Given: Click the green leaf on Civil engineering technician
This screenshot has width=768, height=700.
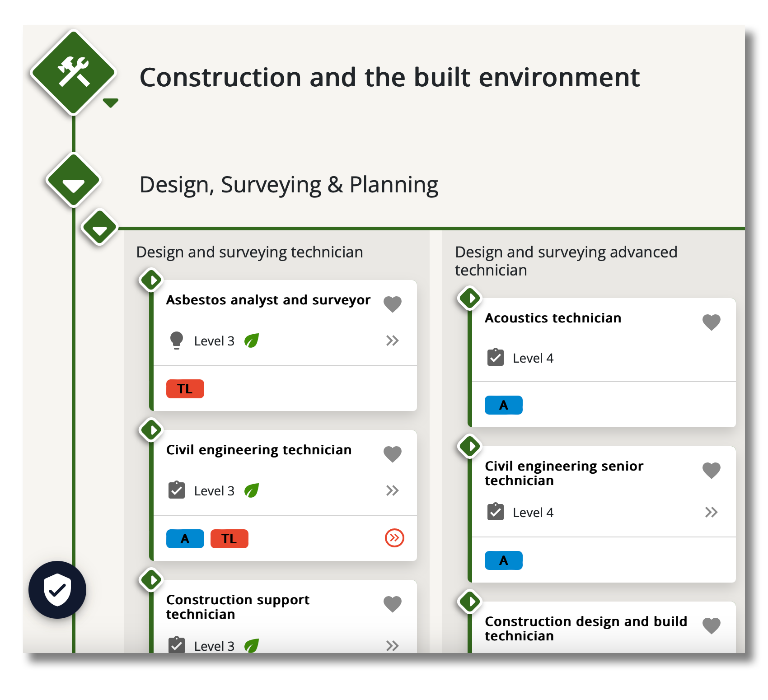Looking at the screenshot, I should click(x=252, y=490).
